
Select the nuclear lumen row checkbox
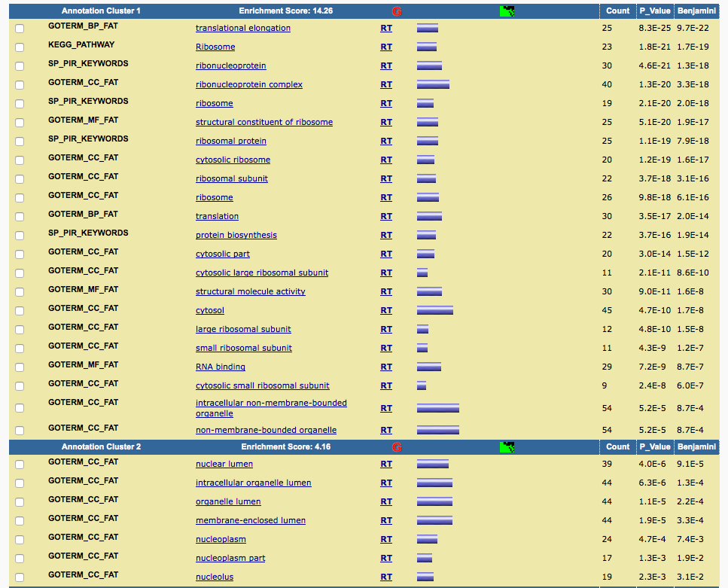click(x=20, y=465)
